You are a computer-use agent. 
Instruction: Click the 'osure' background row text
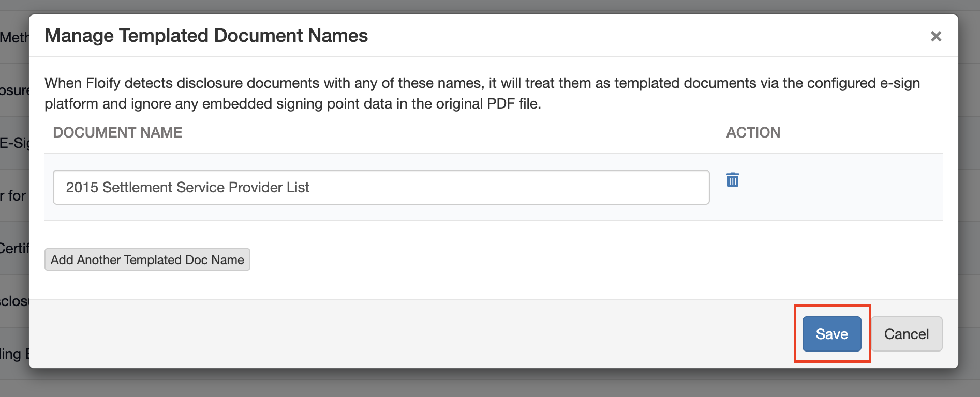click(x=14, y=90)
